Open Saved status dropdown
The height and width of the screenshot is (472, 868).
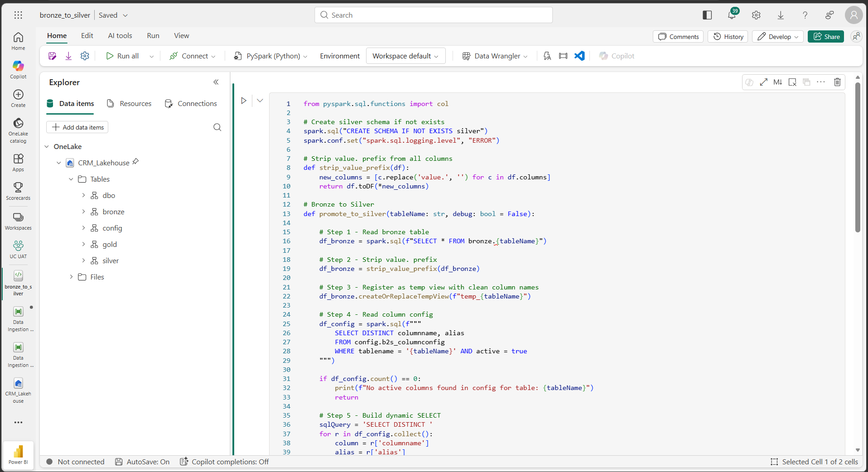pos(113,15)
